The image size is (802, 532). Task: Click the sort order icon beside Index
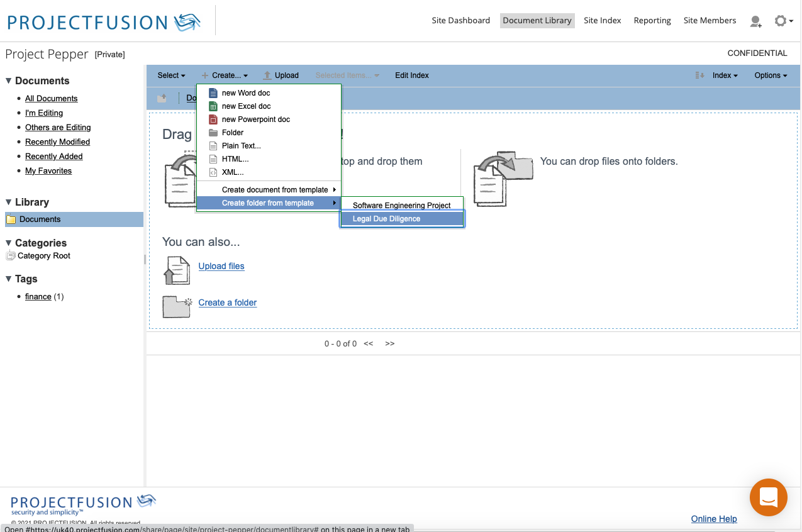(x=699, y=75)
